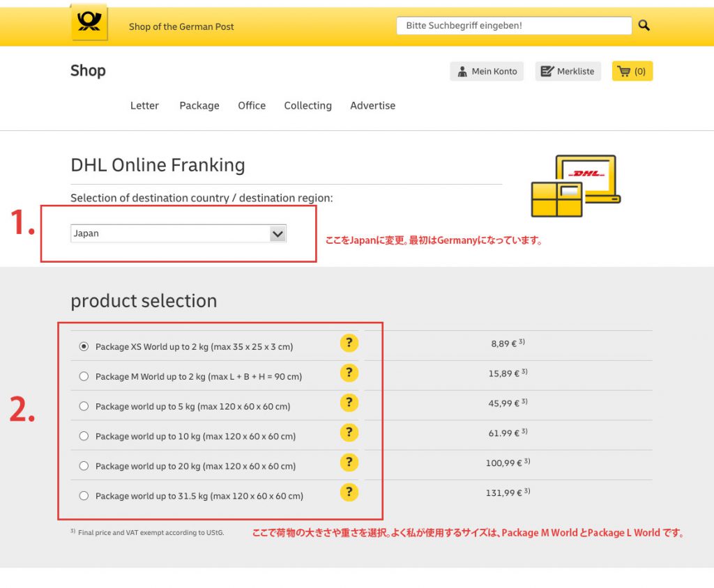Open help icon for Package M World
Viewport: 714px width, 588px height.
point(349,373)
